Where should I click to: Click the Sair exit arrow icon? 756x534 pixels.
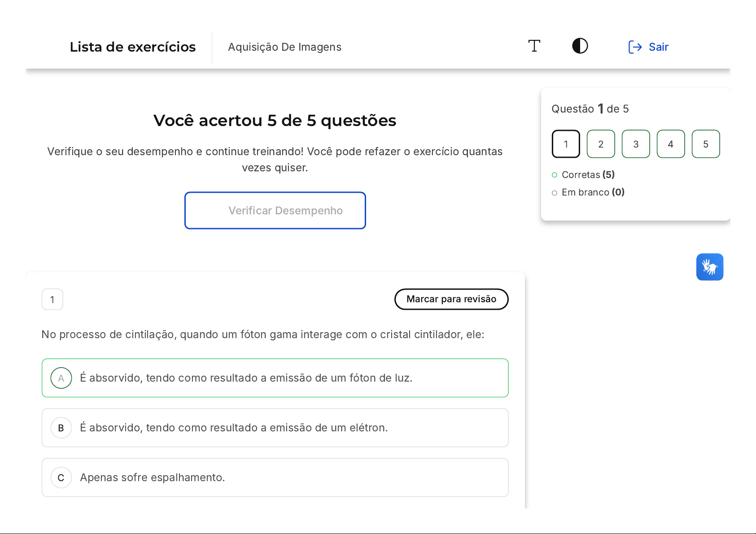pos(635,47)
